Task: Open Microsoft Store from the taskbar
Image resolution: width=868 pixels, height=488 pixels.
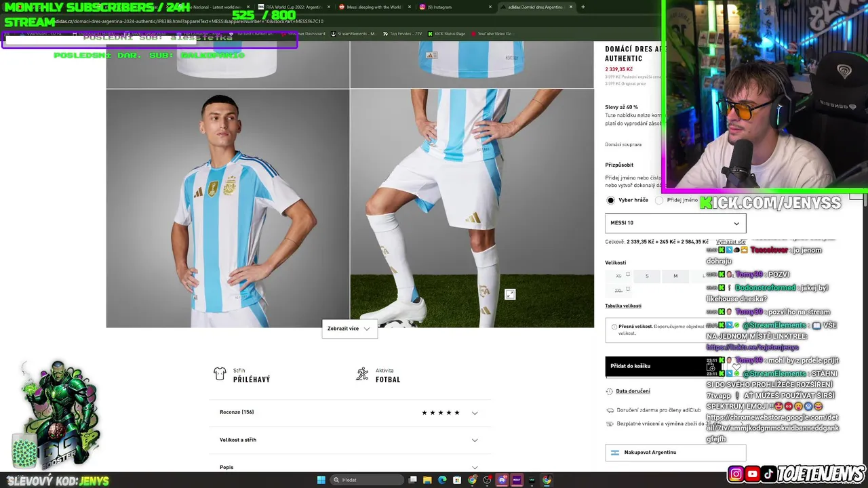Action: click(457, 480)
